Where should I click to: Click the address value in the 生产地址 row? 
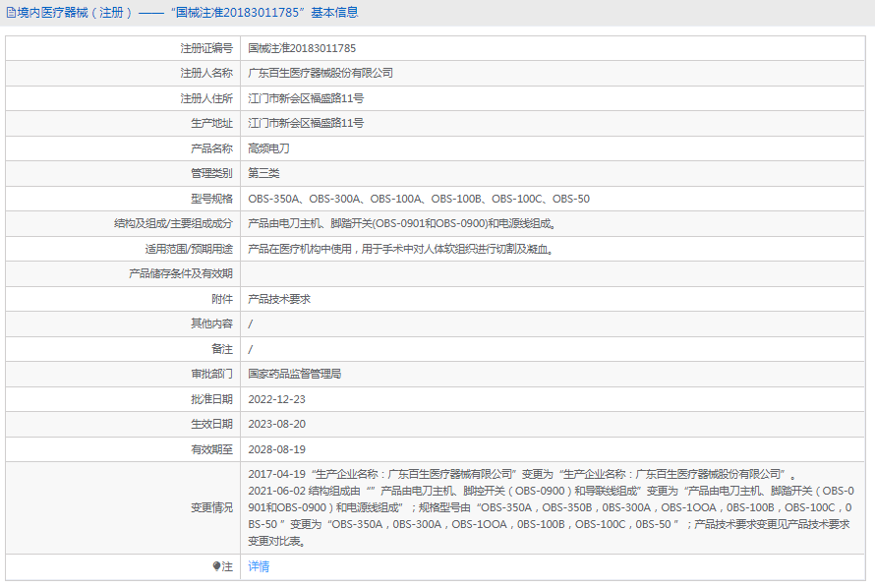(306, 123)
